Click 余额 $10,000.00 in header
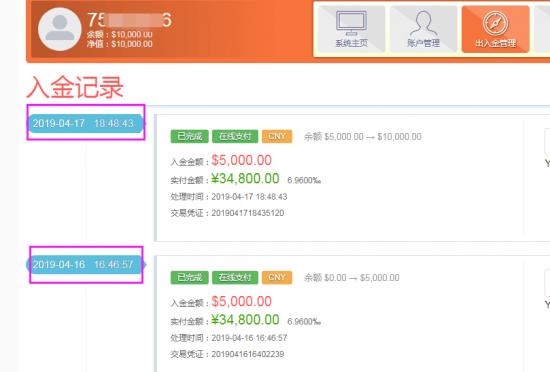 coord(120,34)
